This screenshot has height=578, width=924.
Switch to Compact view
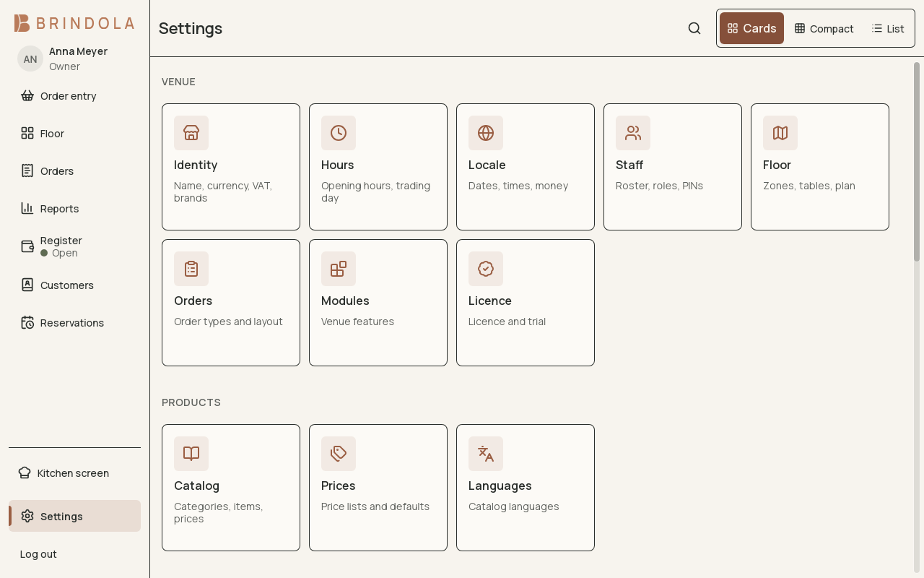824,28
